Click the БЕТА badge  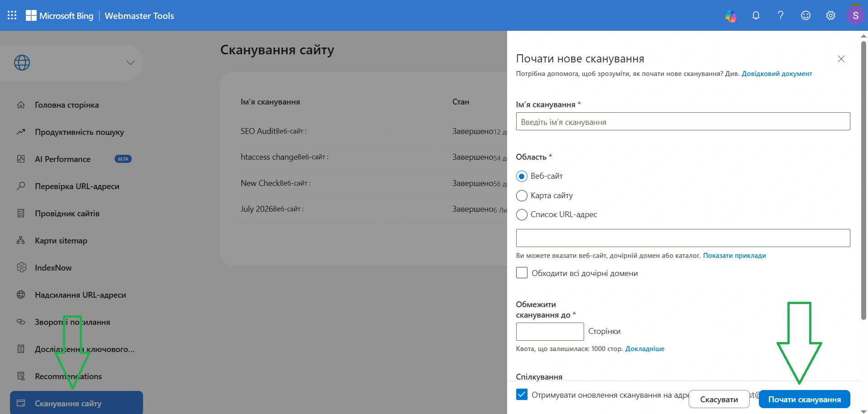[123, 159]
